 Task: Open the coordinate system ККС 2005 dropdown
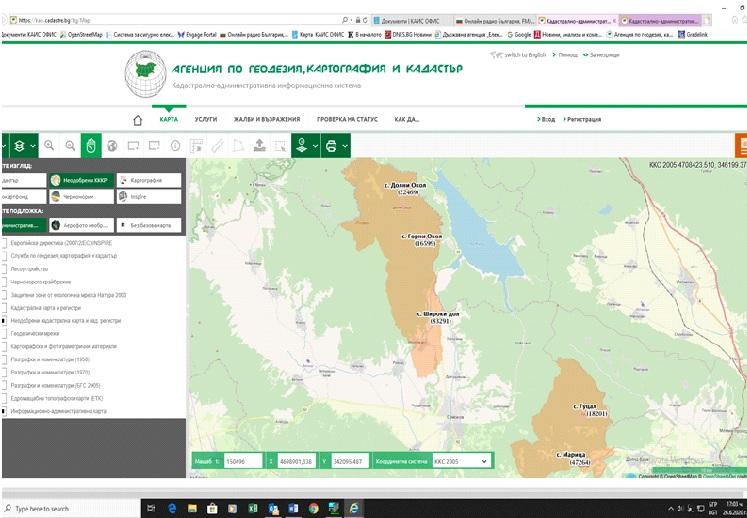[x=460, y=461]
